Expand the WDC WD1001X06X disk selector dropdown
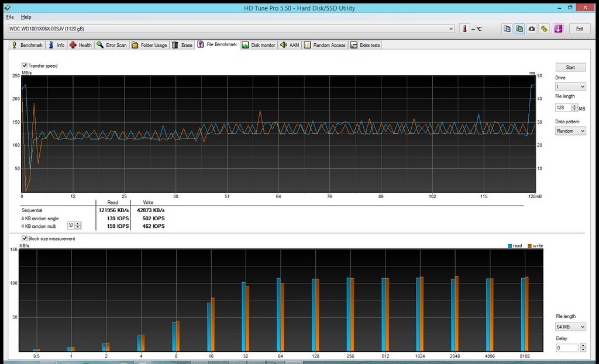The width and height of the screenshot is (599, 364). (451, 29)
